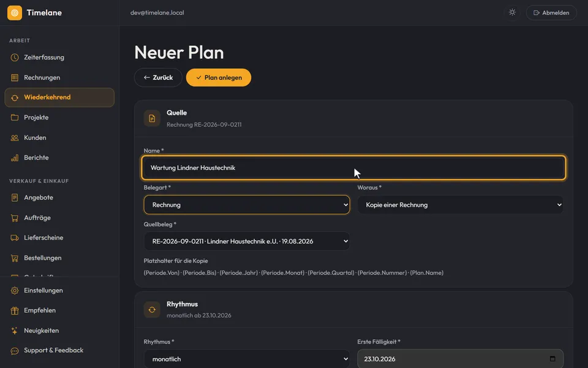Click the Timelane logo icon
Image resolution: width=588 pixels, height=368 pixels.
point(15,13)
